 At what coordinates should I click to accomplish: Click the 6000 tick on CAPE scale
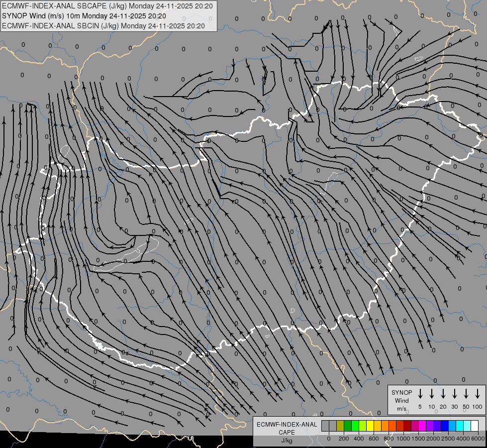pos(478,439)
